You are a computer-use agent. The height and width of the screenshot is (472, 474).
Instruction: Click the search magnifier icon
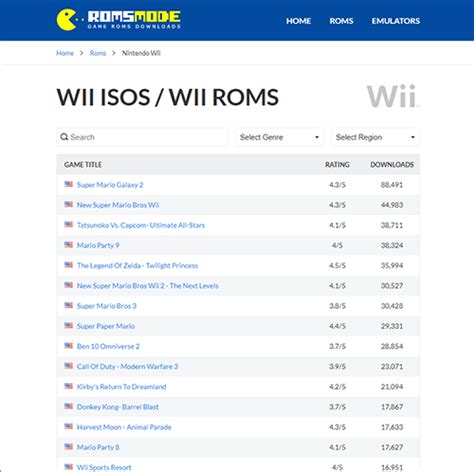click(64, 137)
